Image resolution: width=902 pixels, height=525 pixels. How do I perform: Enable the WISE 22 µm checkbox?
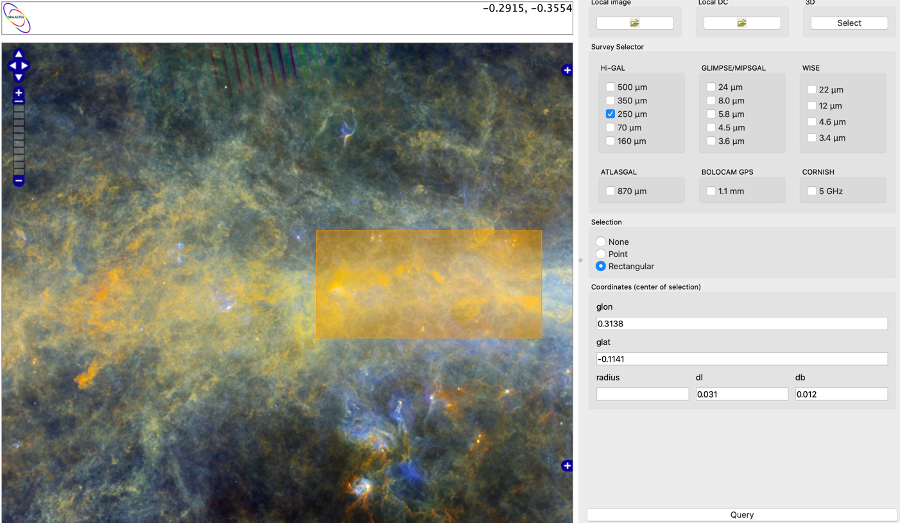812,90
